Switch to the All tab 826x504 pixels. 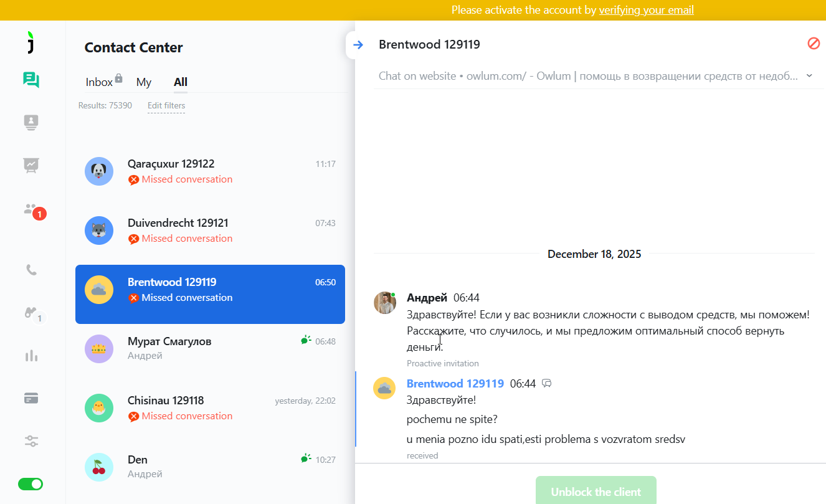click(181, 82)
